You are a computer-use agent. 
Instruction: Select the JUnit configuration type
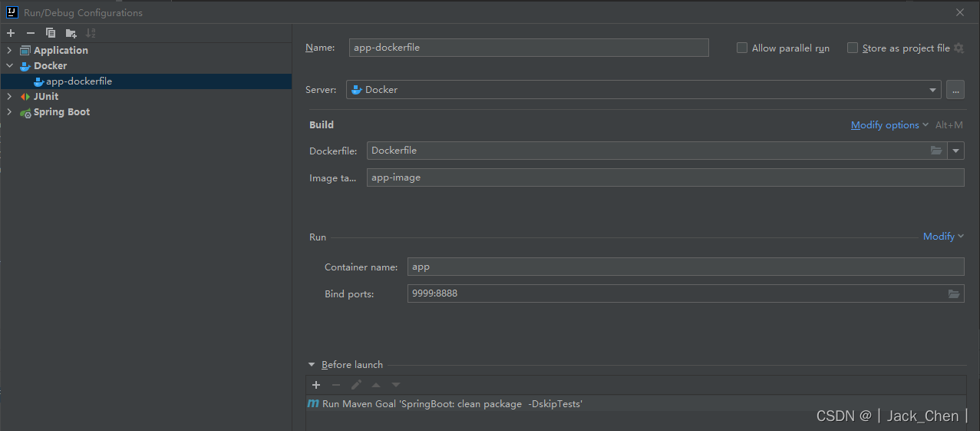pos(45,97)
